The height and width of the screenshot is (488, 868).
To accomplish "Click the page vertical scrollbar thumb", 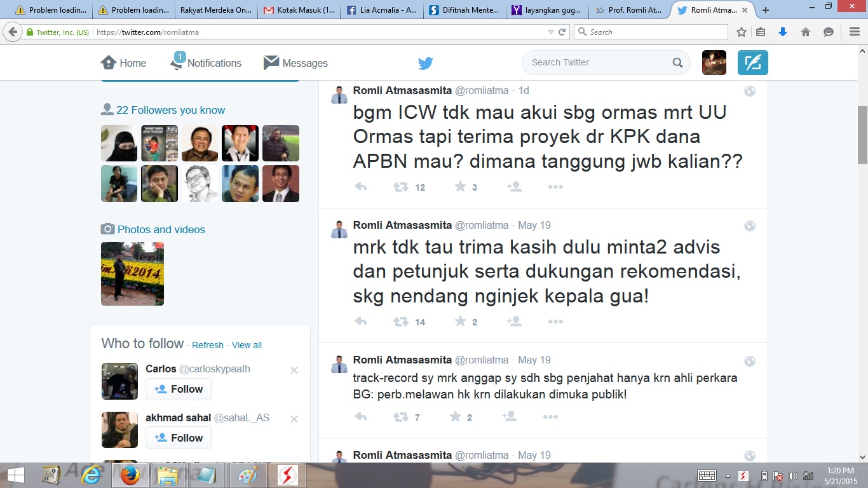I will [x=862, y=133].
